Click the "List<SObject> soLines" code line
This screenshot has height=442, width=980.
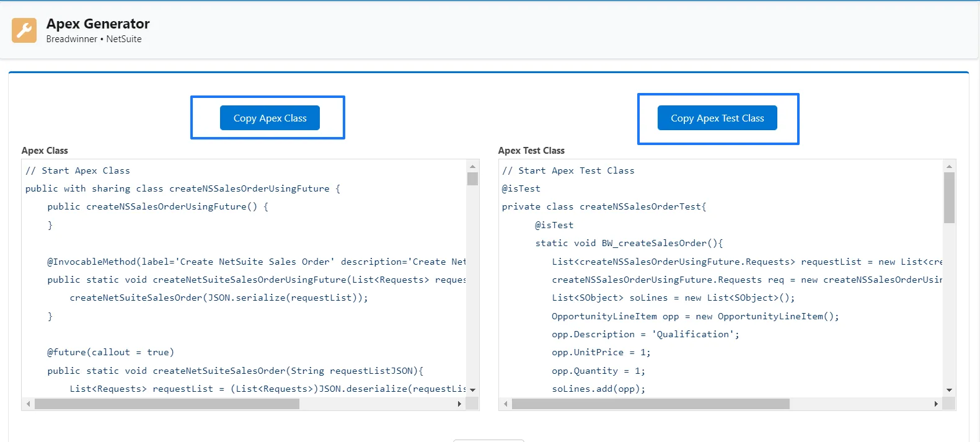(673, 298)
